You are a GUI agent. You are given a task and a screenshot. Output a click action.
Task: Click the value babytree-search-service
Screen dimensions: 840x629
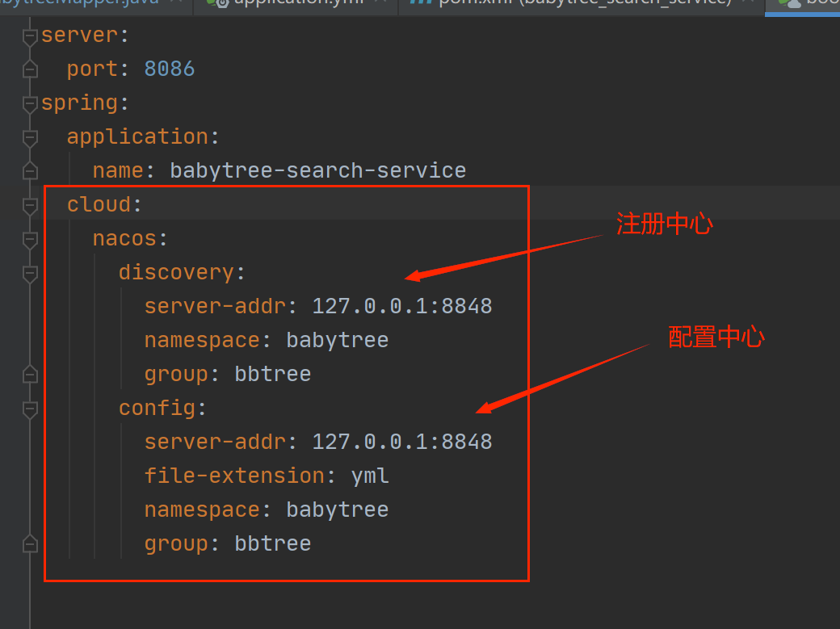coord(318,171)
